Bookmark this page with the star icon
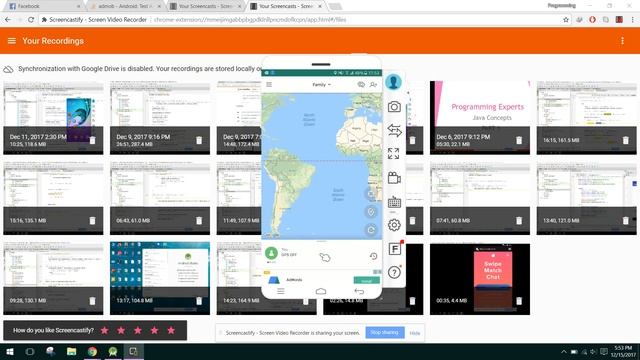 click(x=566, y=20)
